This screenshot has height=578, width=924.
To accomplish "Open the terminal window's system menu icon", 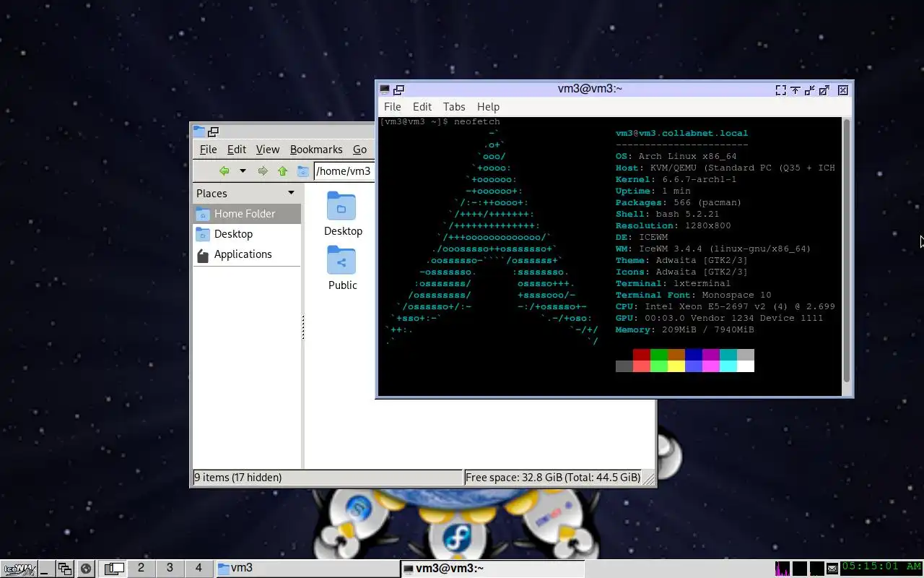I will point(385,90).
